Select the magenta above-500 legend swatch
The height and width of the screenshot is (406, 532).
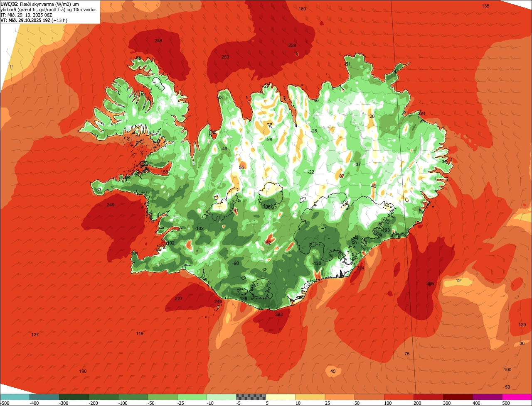click(517, 397)
